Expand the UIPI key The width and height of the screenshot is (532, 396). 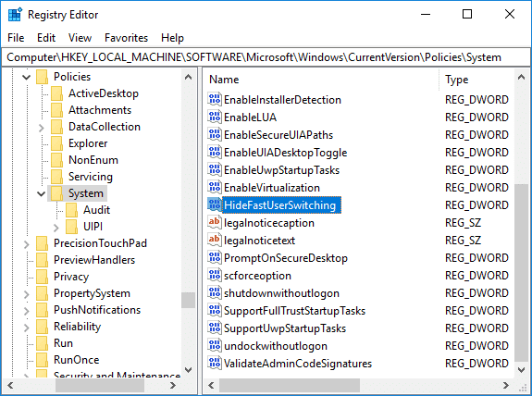coord(56,227)
